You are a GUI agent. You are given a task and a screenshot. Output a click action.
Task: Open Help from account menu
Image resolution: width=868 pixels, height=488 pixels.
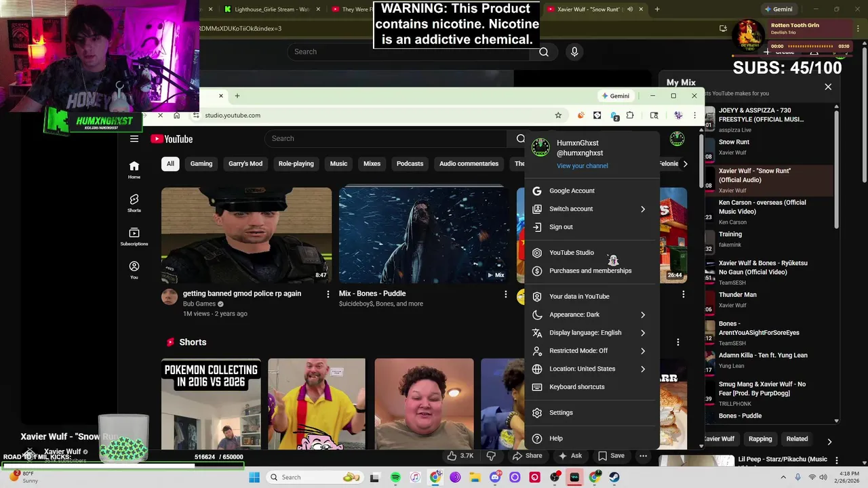pyautogui.click(x=591, y=439)
